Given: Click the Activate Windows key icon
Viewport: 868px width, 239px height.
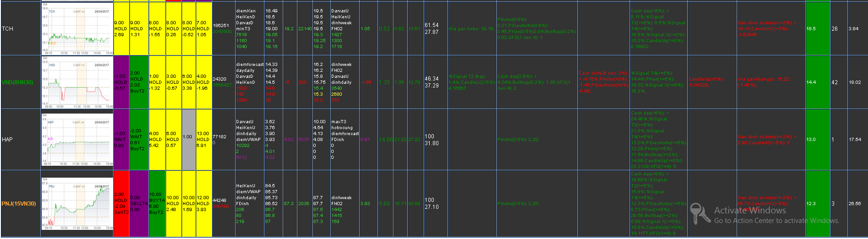Looking at the screenshot, I should pyautogui.click(x=700, y=213).
